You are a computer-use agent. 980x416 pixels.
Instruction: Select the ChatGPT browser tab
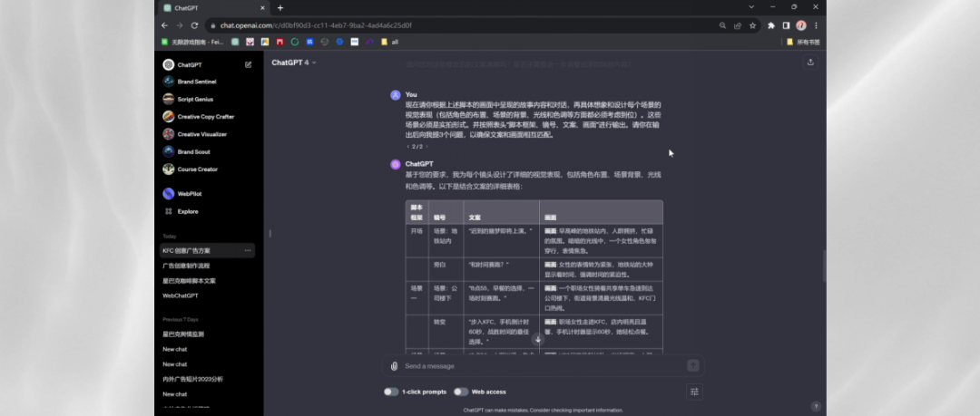click(212, 7)
